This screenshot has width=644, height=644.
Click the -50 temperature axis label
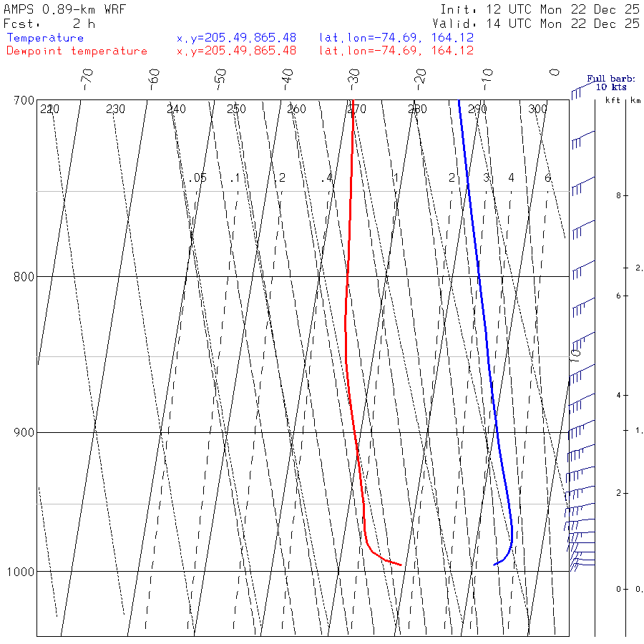pyautogui.click(x=220, y=79)
